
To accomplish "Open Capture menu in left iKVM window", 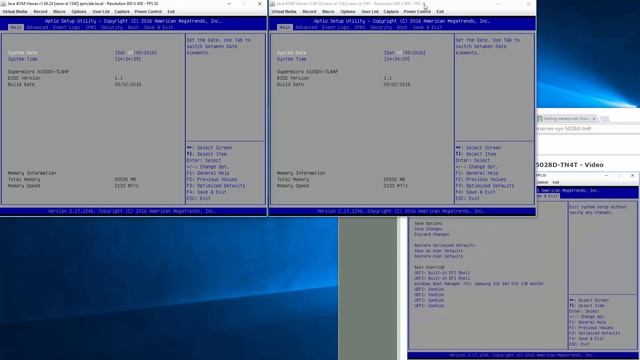I will click(122, 11).
